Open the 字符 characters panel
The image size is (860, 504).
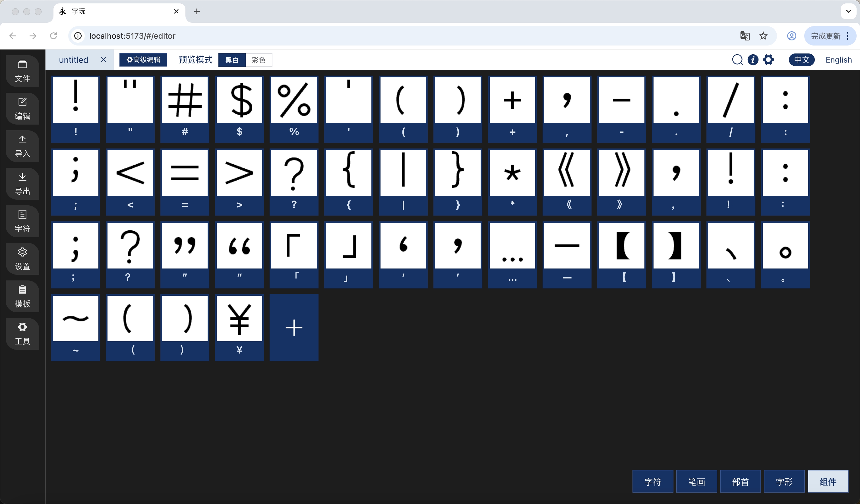click(x=22, y=221)
